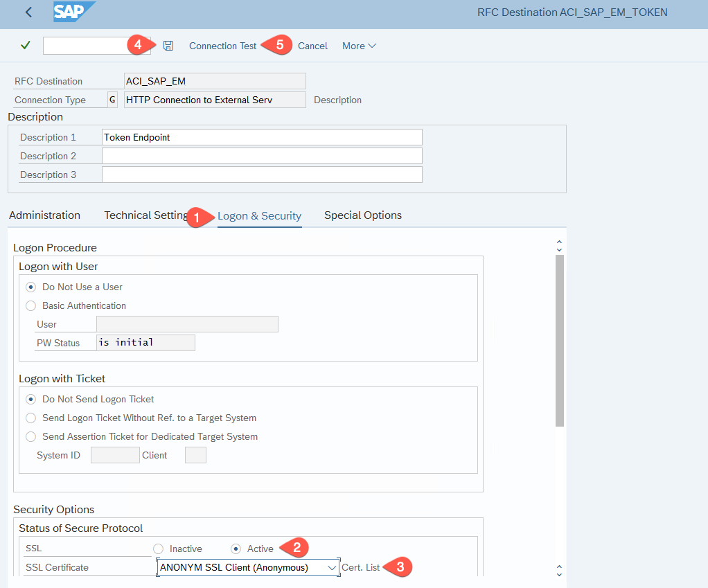Click the RFC Destination ACI_SAP_EM_TOKEN title
This screenshot has height=588, width=708.
pos(572,12)
